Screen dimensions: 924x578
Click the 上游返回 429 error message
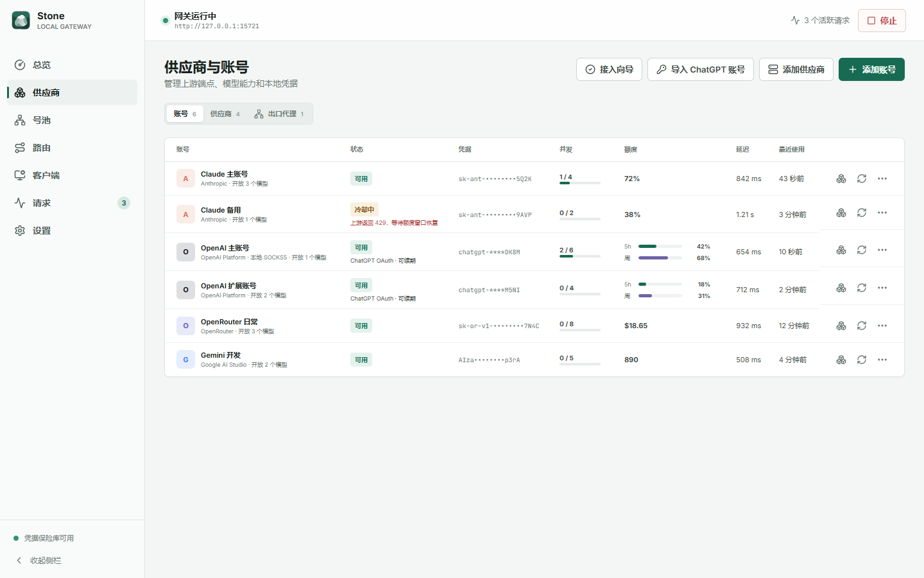(394, 223)
